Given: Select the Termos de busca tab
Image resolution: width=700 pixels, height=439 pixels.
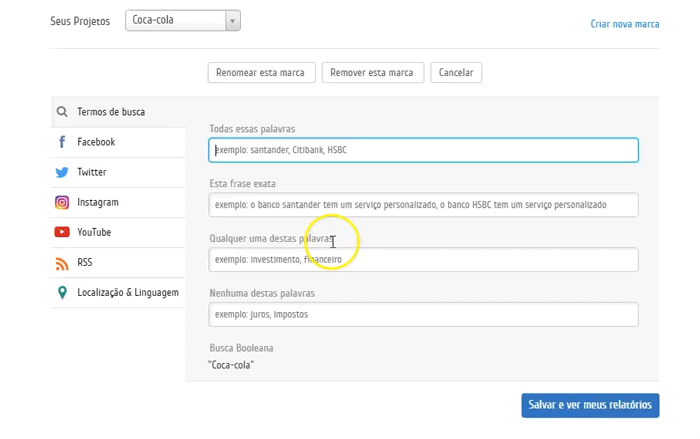Looking at the screenshot, I should [111, 112].
